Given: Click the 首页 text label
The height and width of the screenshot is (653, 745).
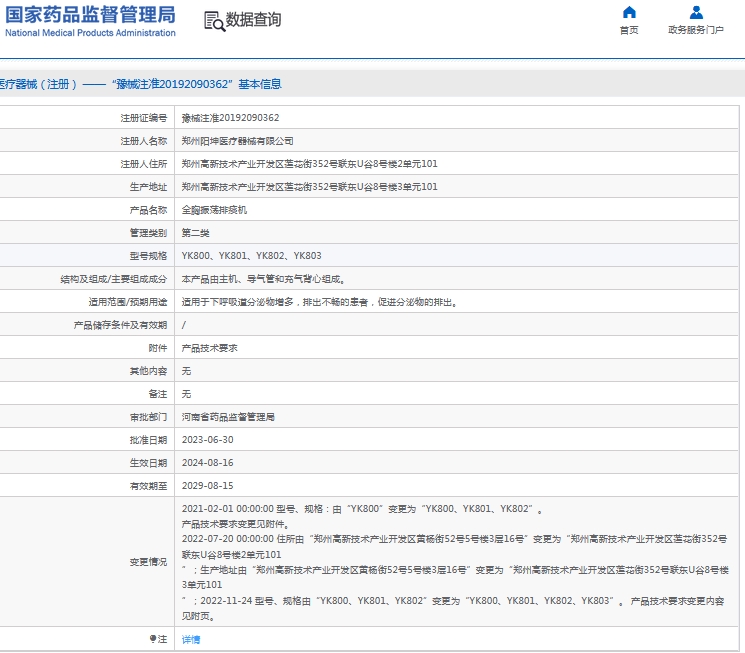Looking at the screenshot, I should (629, 30).
